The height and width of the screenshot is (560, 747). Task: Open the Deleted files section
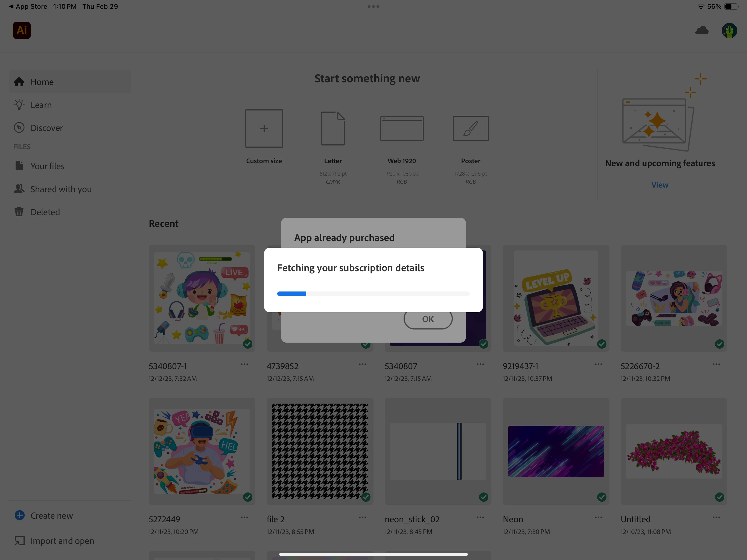(x=45, y=212)
